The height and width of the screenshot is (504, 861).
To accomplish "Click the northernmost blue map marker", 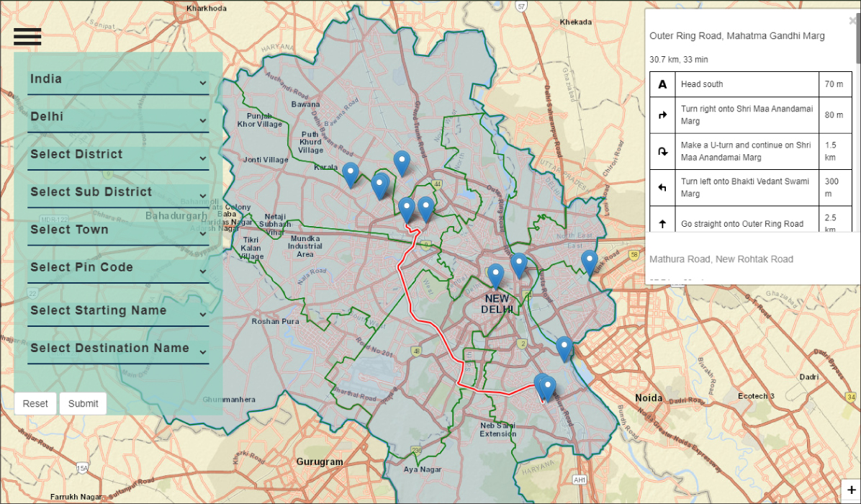I will click(x=402, y=163).
